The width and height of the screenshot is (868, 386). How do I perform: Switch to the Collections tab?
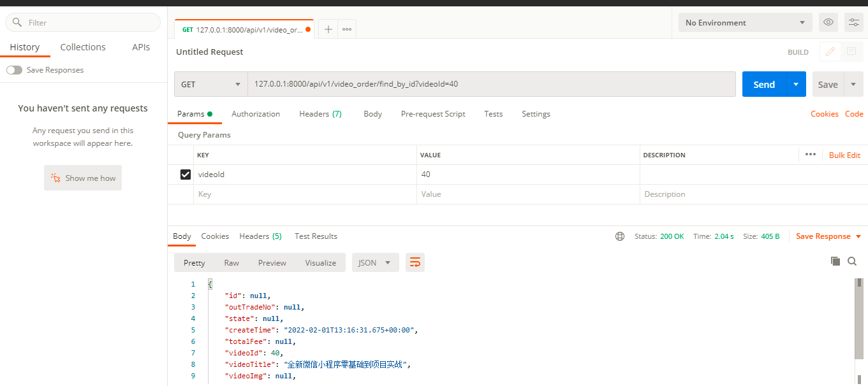pos(83,47)
